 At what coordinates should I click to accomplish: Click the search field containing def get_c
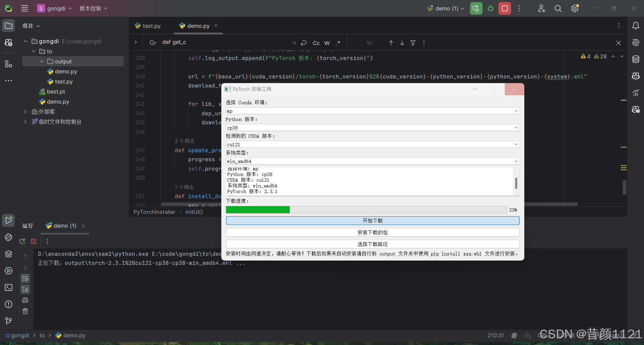227,42
